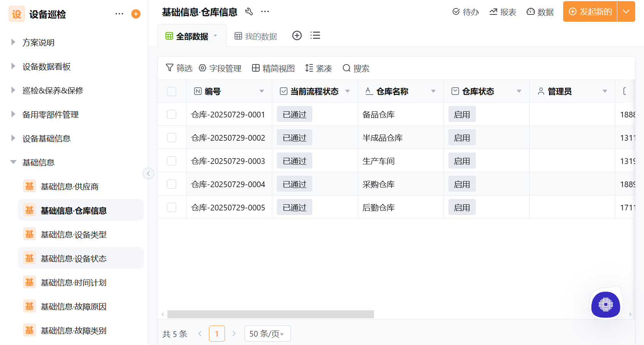Image resolution: width=644 pixels, height=345 pixels.
Task: Click the 发起新的 button
Action: [x=589, y=11]
